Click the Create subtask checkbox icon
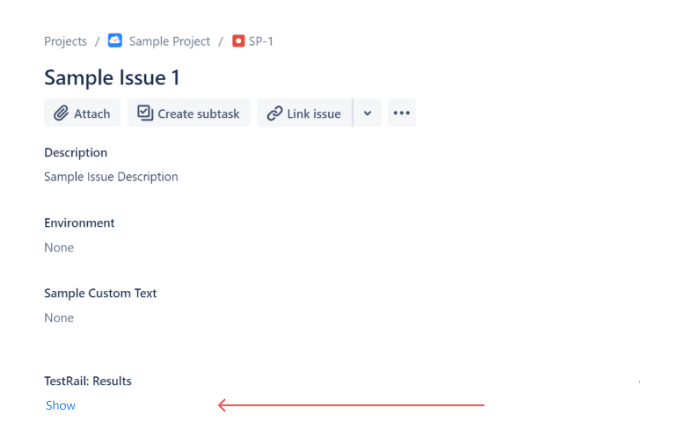Image resolution: width=699 pixels, height=445 pixels. coord(145,113)
